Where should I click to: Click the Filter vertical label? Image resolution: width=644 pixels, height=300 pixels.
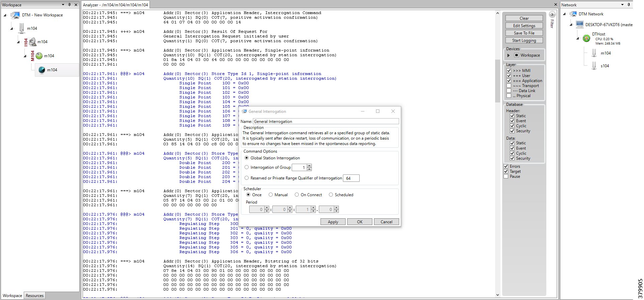click(552, 23)
